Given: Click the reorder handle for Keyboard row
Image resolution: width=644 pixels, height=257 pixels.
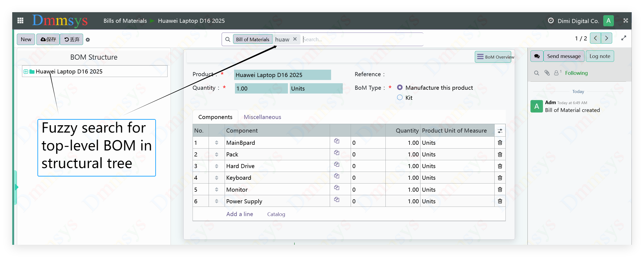Looking at the screenshot, I should coord(216,178).
